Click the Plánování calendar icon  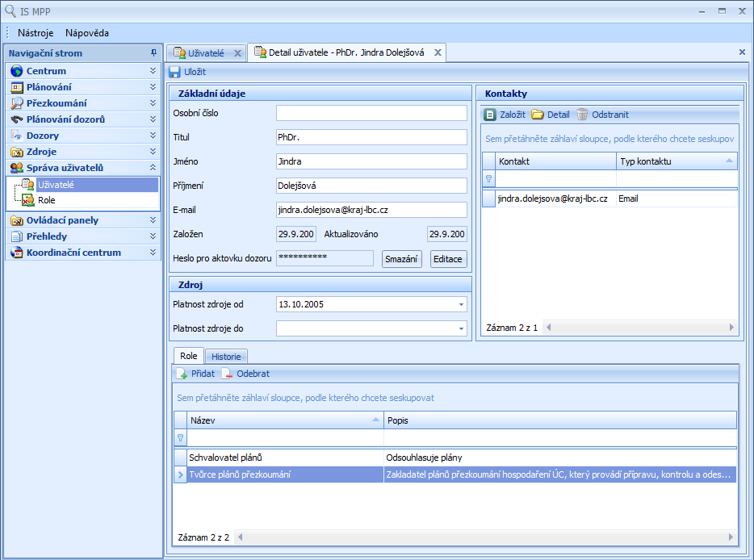[17, 87]
